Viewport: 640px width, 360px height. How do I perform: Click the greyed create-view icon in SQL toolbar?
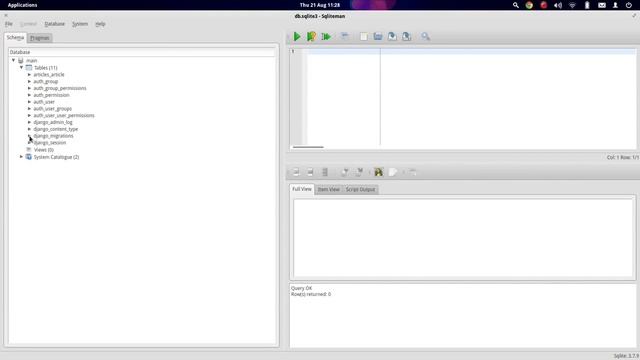point(345,36)
